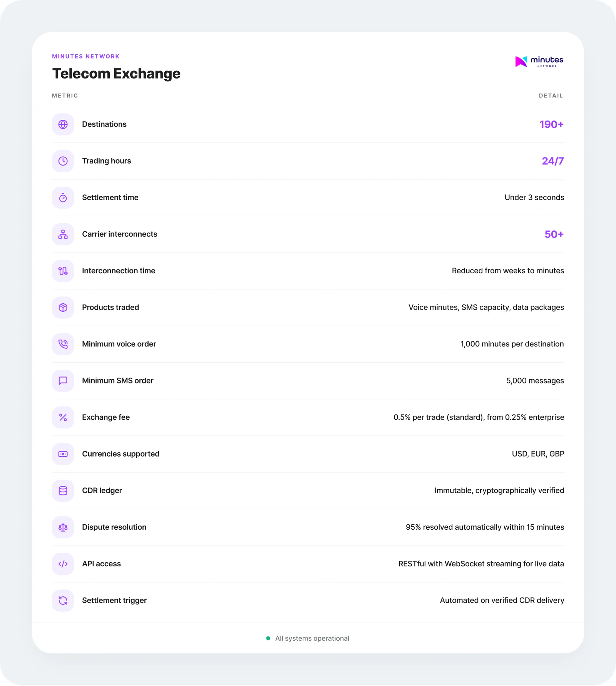This screenshot has height=686, width=616.
Task: Click the 50+ carrier interconnects value
Action: point(554,234)
